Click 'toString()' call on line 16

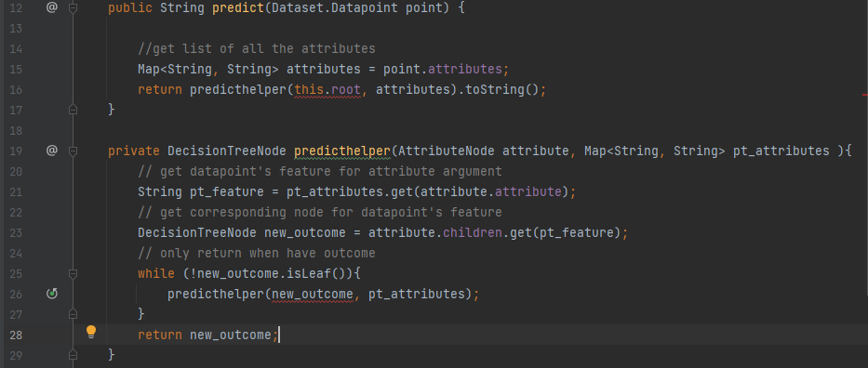tap(502, 89)
